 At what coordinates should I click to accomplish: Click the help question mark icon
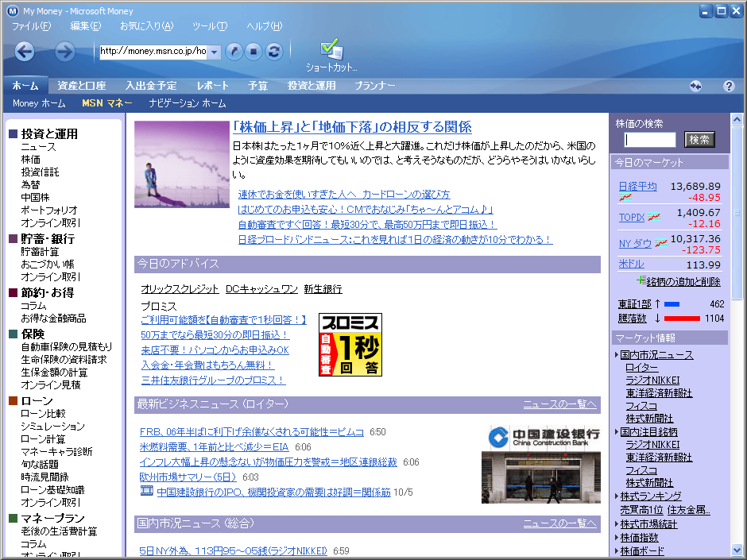click(729, 87)
